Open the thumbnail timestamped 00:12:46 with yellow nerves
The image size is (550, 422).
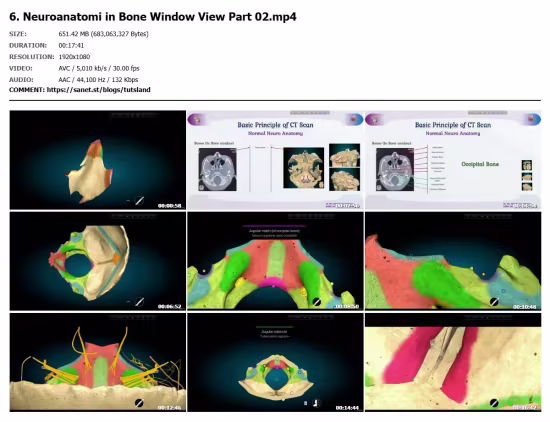click(x=98, y=362)
